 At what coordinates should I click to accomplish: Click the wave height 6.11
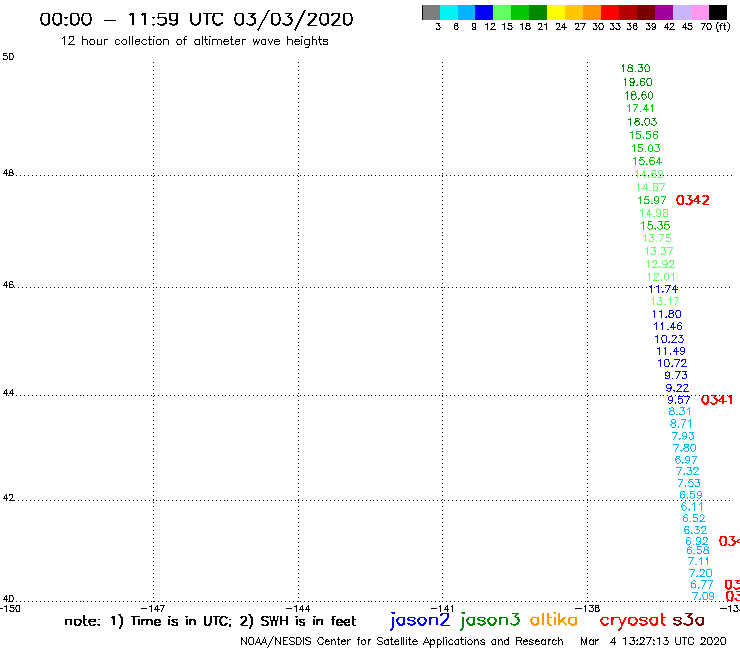tap(692, 507)
